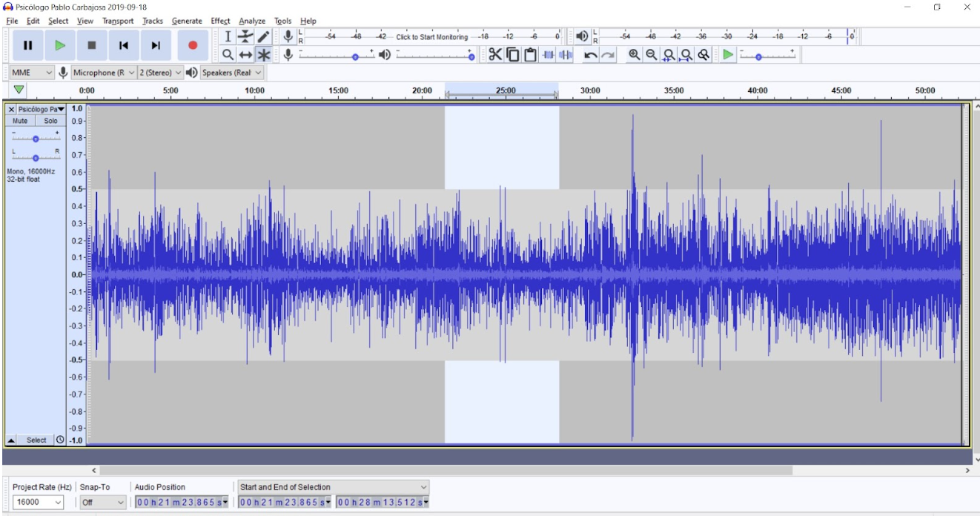Open the Edit menu
Screen dimensions: 980x516
coord(33,21)
